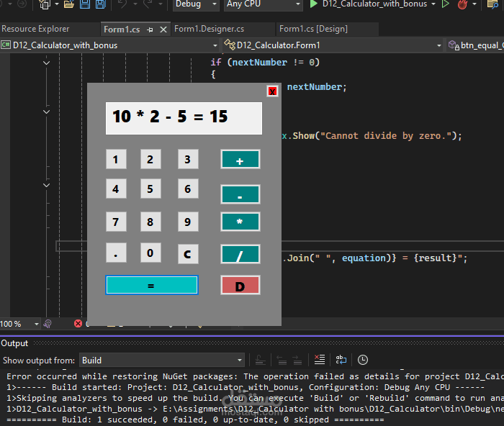Click the calculator clear C button
Image resolution: width=504 pixels, height=426 pixels.
[x=188, y=254]
